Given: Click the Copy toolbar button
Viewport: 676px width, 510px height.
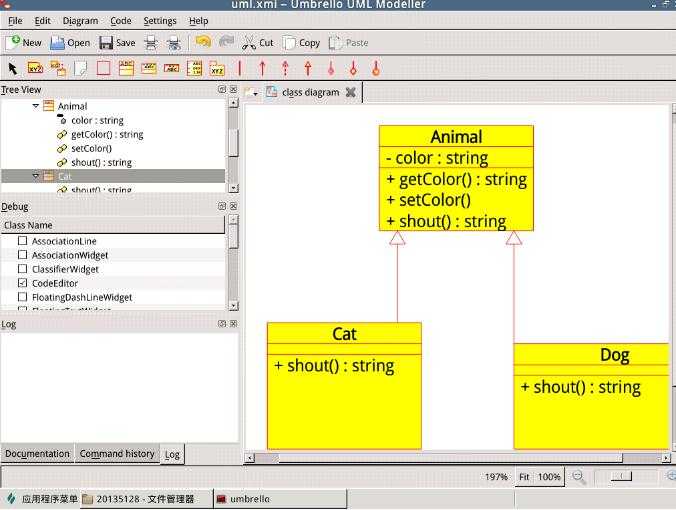Looking at the screenshot, I should [302, 43].
